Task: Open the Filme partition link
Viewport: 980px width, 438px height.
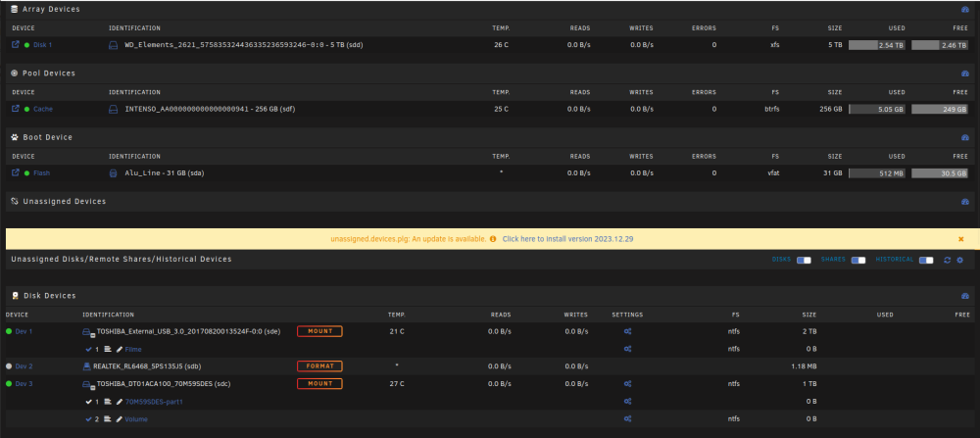Action: click(x=133, y=349)
